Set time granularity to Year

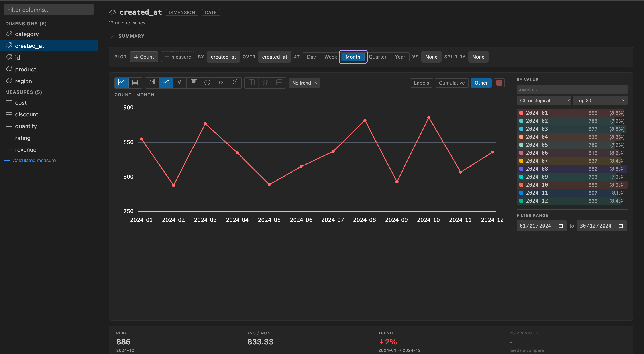tap(400, 57)
